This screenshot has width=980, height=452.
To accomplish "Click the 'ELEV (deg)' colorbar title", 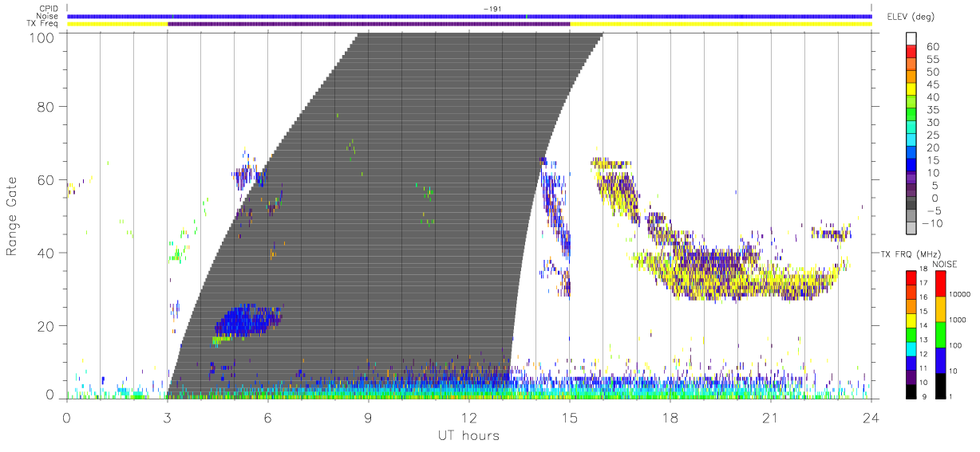I will point(911,17).
